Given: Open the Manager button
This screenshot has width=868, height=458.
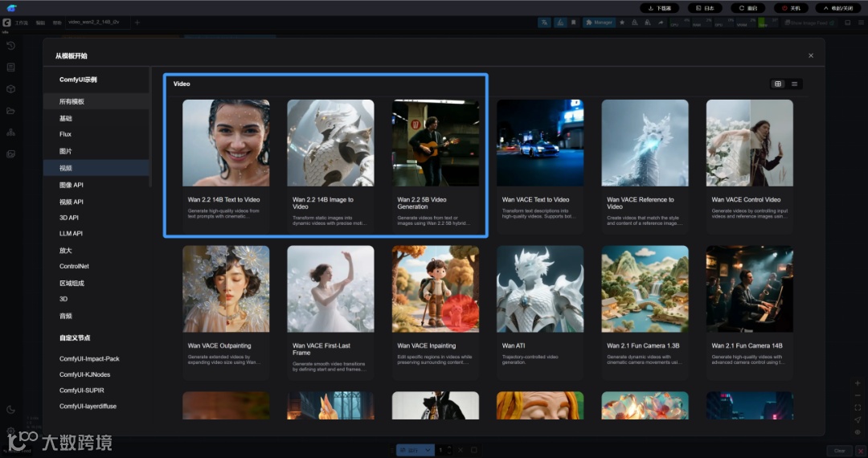Looking at the screenshot, I should click(600, 22).
